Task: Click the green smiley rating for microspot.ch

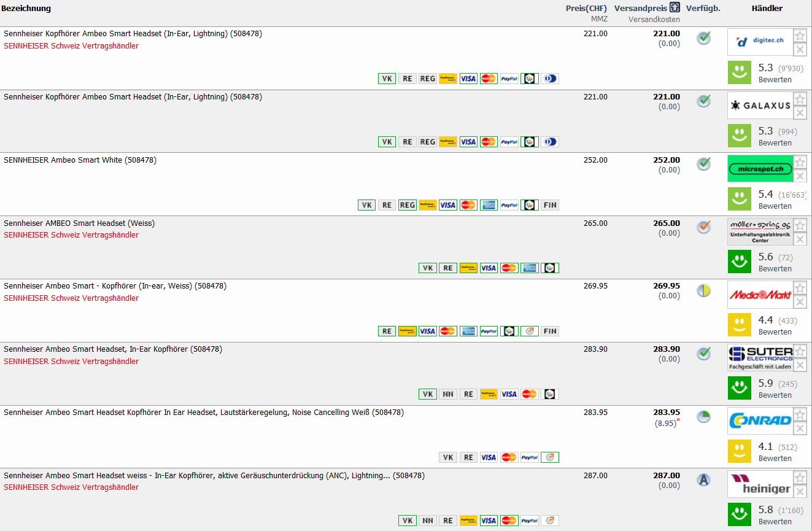Action: (740, 199)
